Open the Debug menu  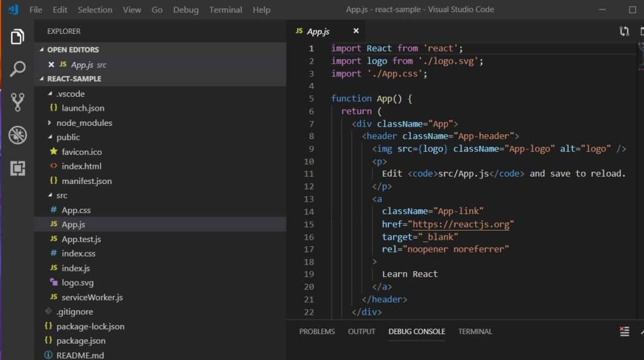pos(185,9)
